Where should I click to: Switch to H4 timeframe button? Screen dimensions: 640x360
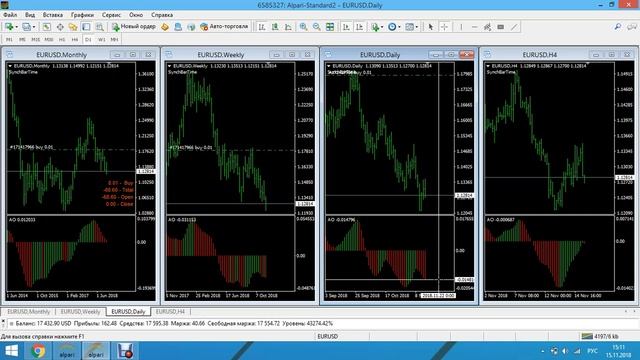point(75,40)
